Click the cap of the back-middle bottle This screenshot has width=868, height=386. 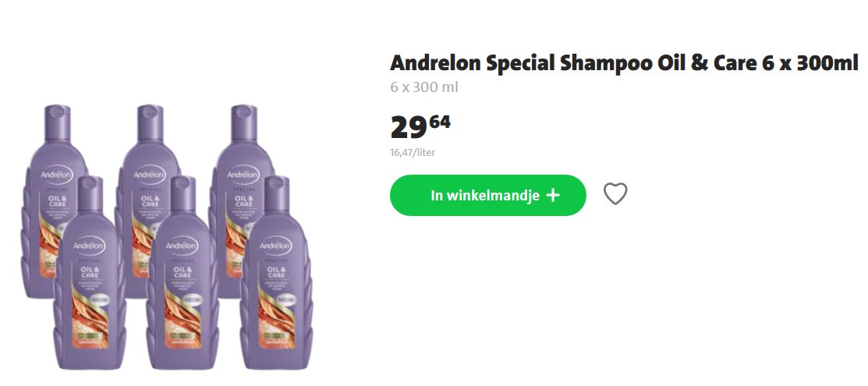tap(150, 122)
